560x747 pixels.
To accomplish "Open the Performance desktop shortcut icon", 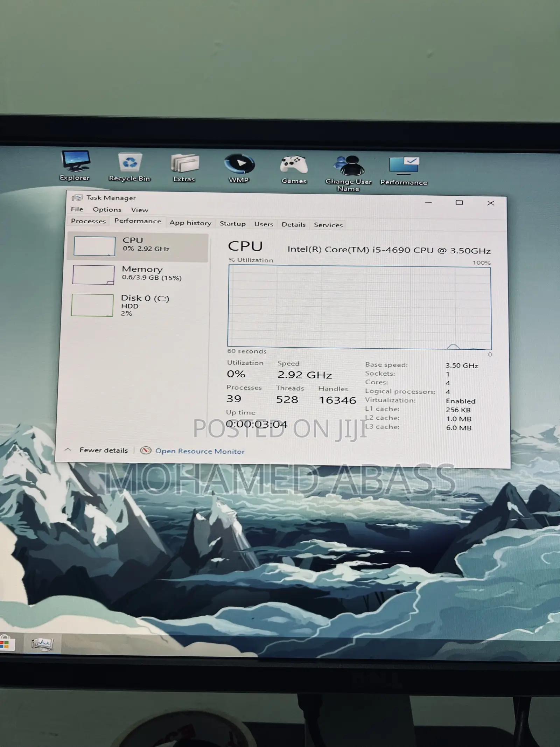I will click(404, 171).
